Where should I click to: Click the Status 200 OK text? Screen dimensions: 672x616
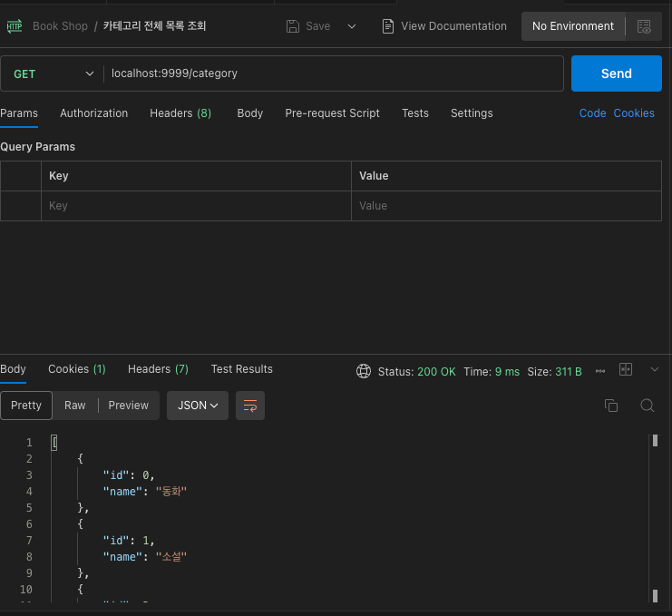(416, 372)
